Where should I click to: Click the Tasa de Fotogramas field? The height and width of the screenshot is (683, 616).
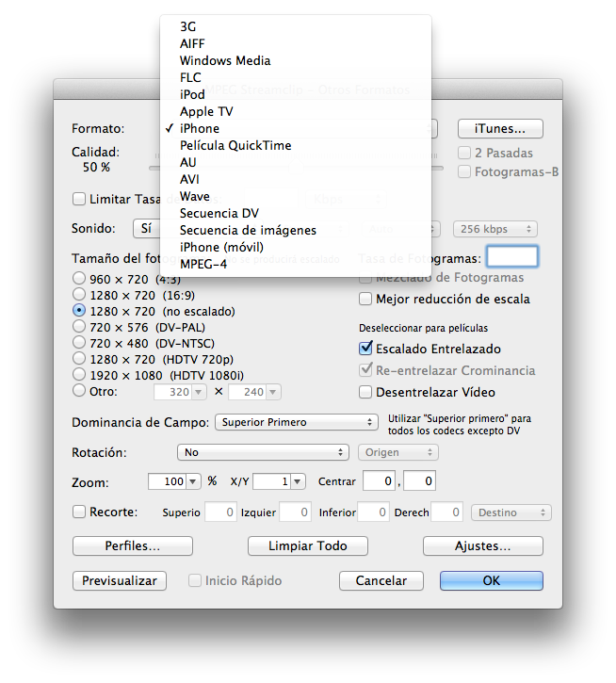pos(512,257)
